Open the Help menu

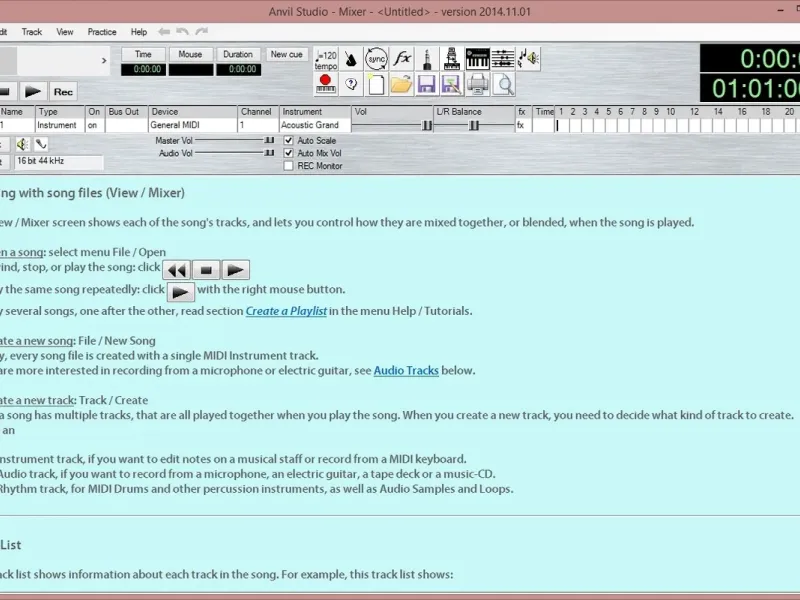click(139, 32)
